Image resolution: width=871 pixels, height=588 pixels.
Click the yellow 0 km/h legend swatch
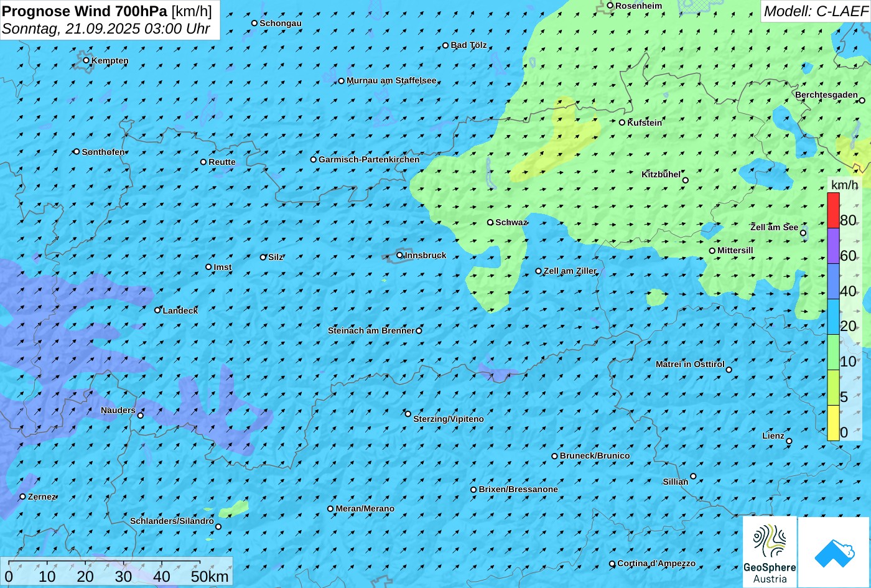[x=833, y=423]
